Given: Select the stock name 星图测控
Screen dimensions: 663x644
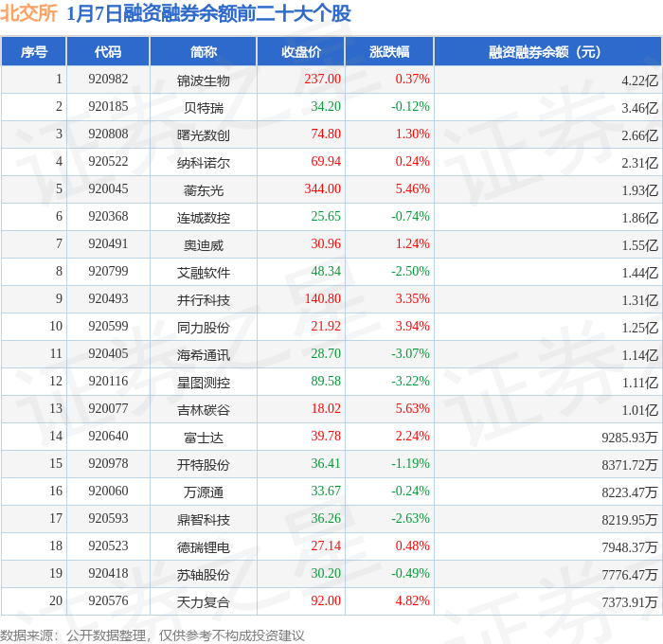Looking at the screenshot, I should (x=204, y=383).
